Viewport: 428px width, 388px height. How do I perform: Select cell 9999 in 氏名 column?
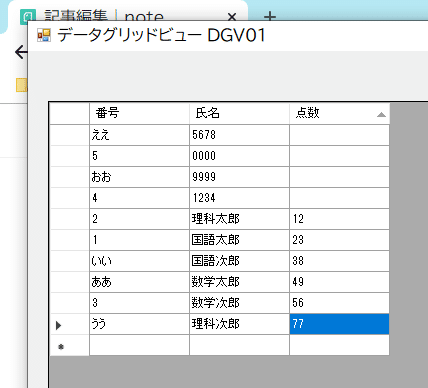[x=239, y=177]
